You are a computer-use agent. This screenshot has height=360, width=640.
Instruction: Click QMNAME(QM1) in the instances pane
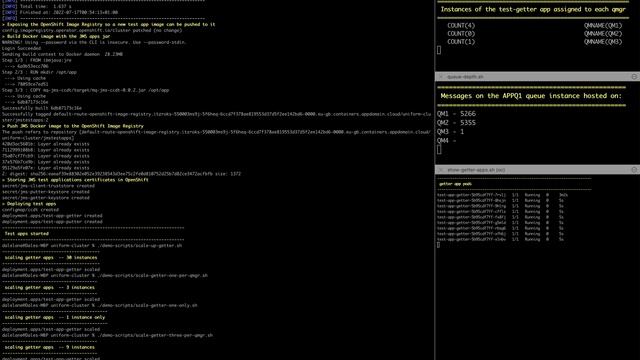[x=603, y=25]
